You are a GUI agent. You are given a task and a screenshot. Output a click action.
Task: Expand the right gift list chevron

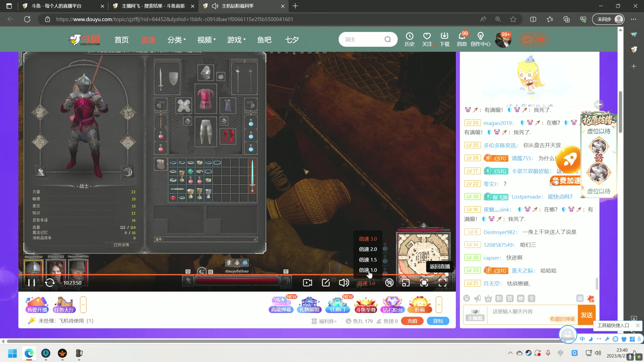pyautogui.click(x=439, y=304)
